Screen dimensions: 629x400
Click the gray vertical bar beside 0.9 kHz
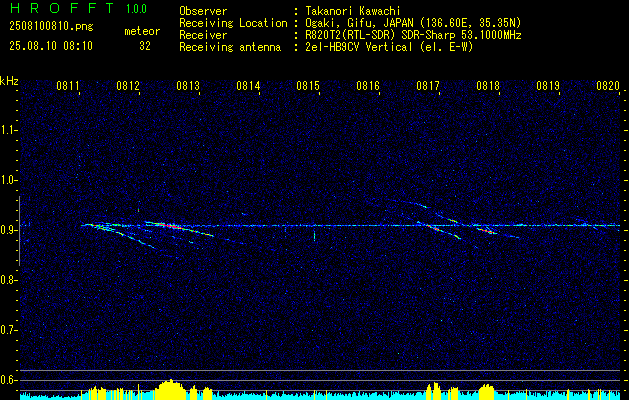(19, 231)
